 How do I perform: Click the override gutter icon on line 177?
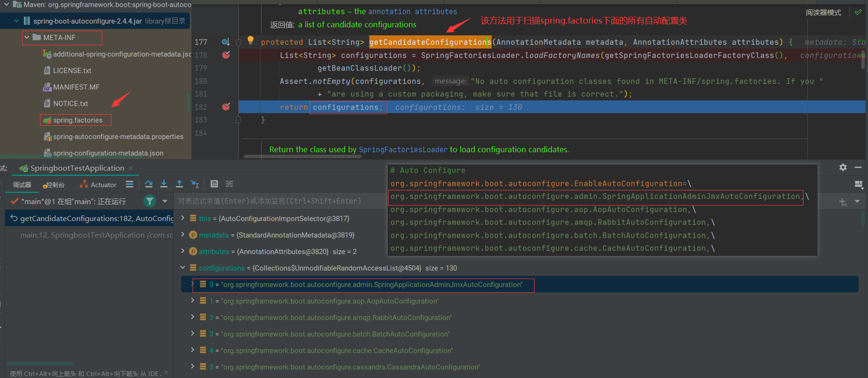(x=226, y=42)
